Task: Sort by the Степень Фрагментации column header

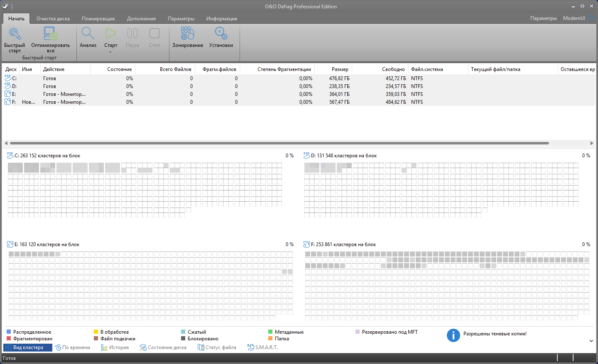Action: [284, 69]
